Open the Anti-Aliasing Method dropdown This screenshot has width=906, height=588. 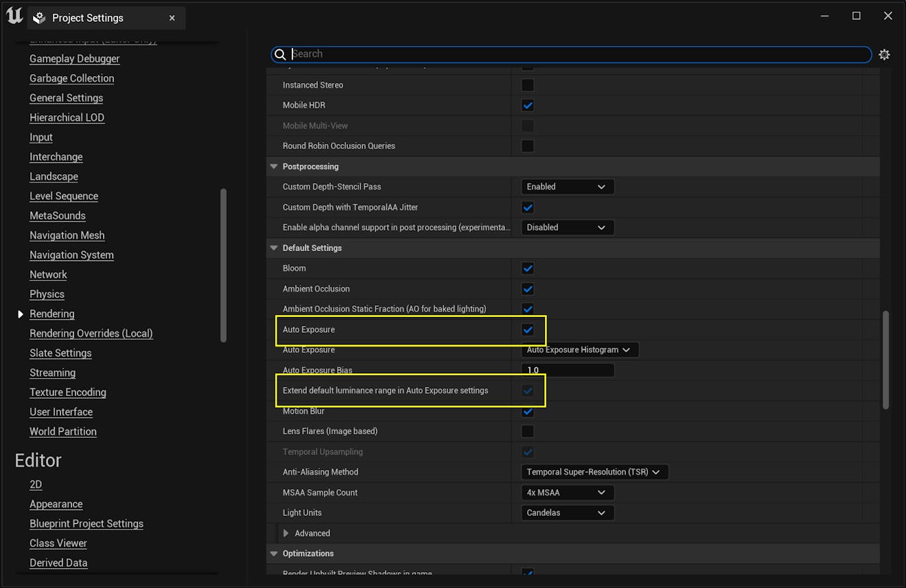coord(594,471)
